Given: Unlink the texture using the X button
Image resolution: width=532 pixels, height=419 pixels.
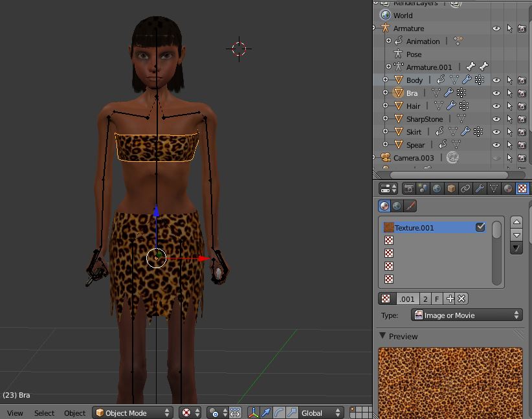Looking at the screenshot, I should tap(461, 299).
